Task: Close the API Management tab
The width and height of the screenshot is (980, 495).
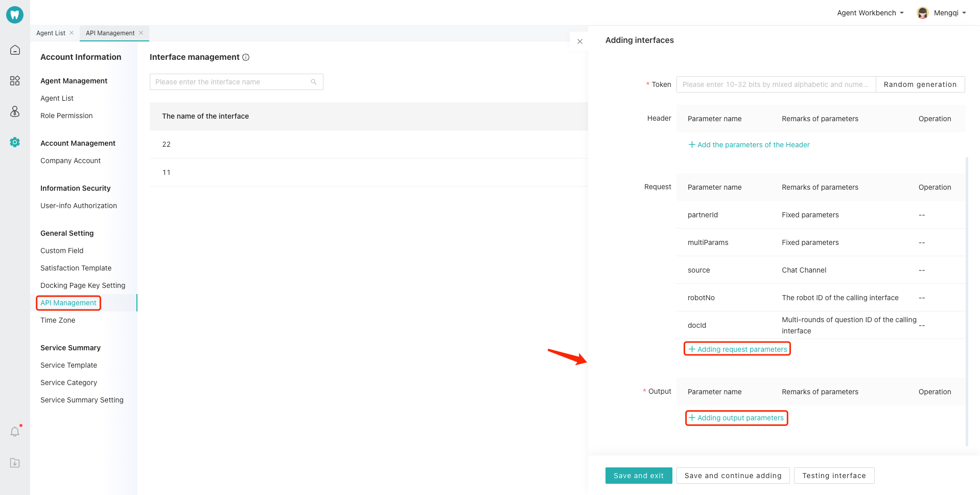Action: tap(141, 33)
